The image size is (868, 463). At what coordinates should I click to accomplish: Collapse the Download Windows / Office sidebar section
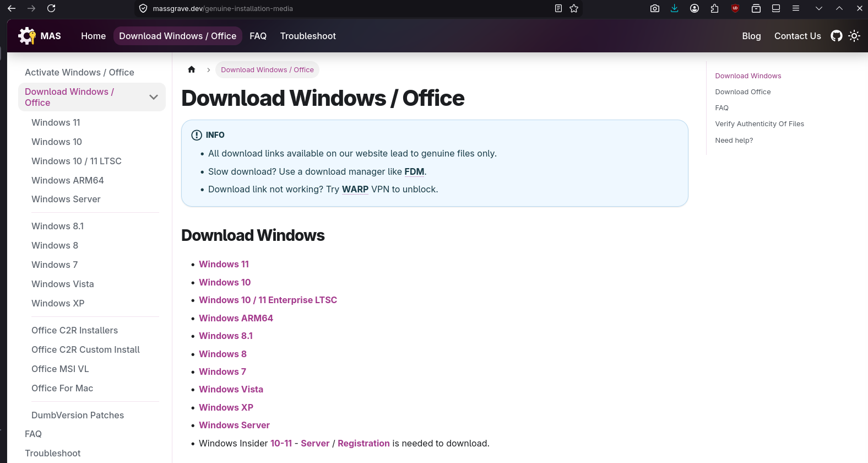(154, 97)
